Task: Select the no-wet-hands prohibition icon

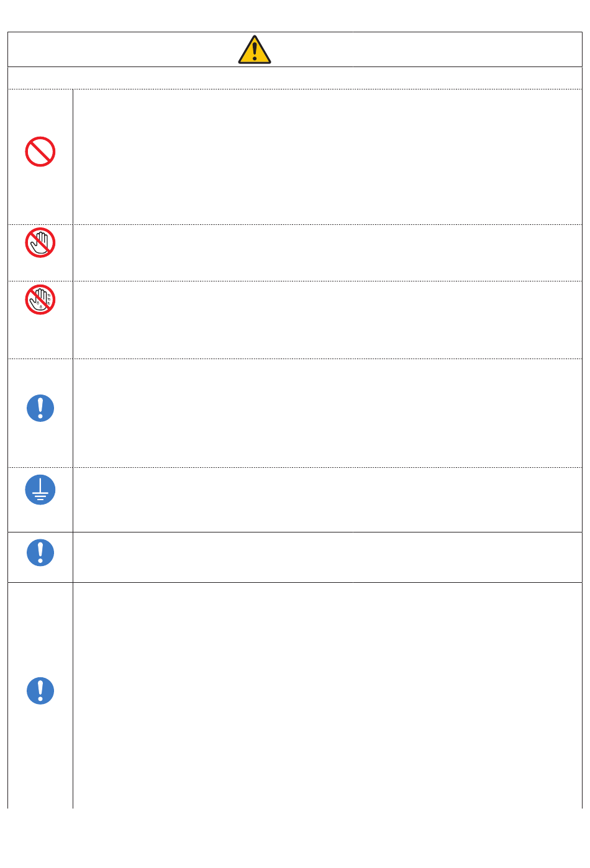Action: coord(40,299)
